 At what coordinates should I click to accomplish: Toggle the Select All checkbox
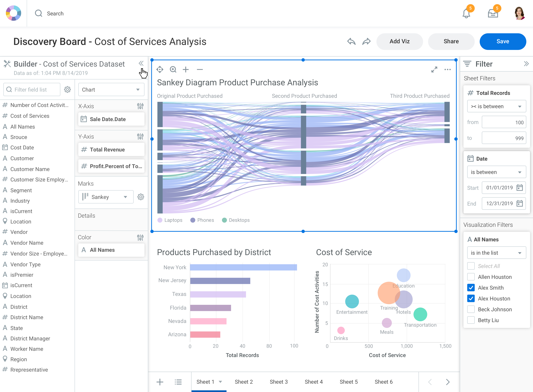coord(471,266)
